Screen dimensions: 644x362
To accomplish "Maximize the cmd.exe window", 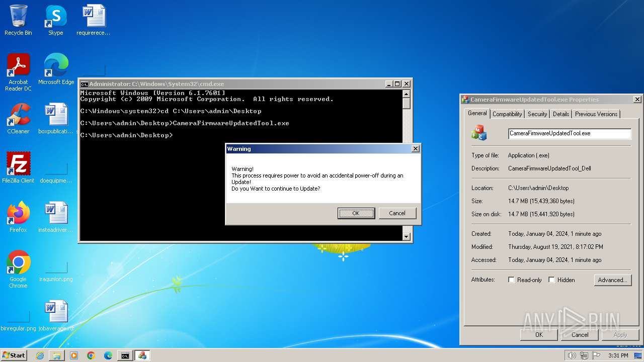I will (397, 84).
